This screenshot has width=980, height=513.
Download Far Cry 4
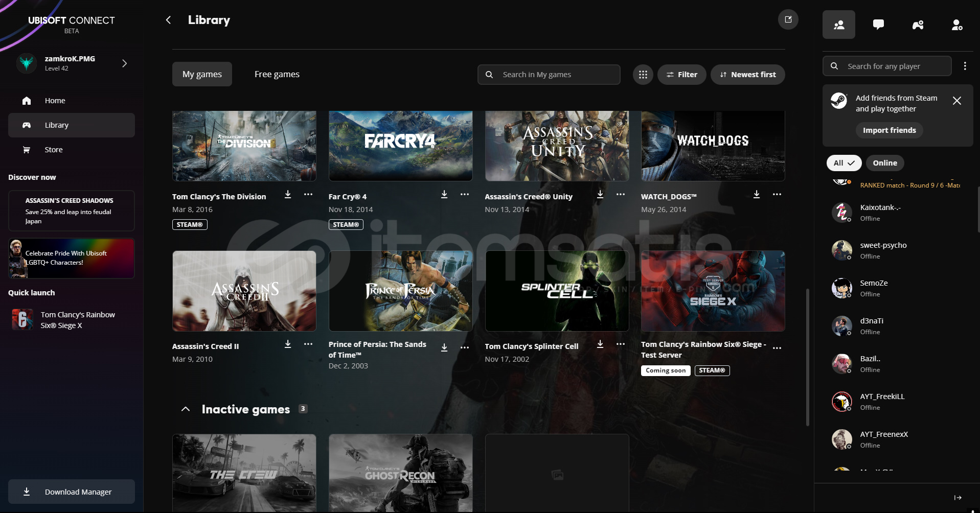[x=444, y=195]
